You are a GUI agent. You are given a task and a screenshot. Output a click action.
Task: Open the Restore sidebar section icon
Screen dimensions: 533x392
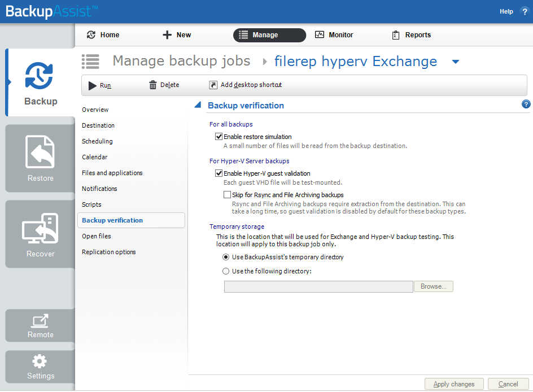click(x=40, y=151)
